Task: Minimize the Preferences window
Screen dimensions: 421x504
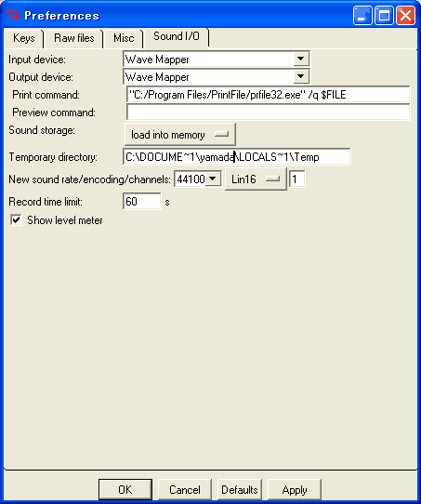Action: coord(362,15)
